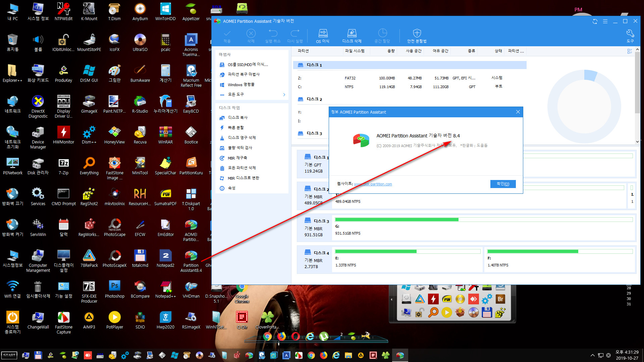The image size is (644, 362).
Task: Click the 삭제 toolbar icon
Action: [x=251, y=36]
